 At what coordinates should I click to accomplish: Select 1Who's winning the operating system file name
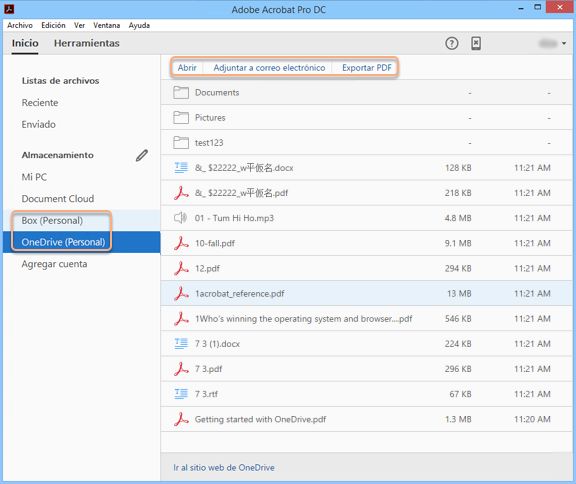pyautogui.click(x=303, y=319)
